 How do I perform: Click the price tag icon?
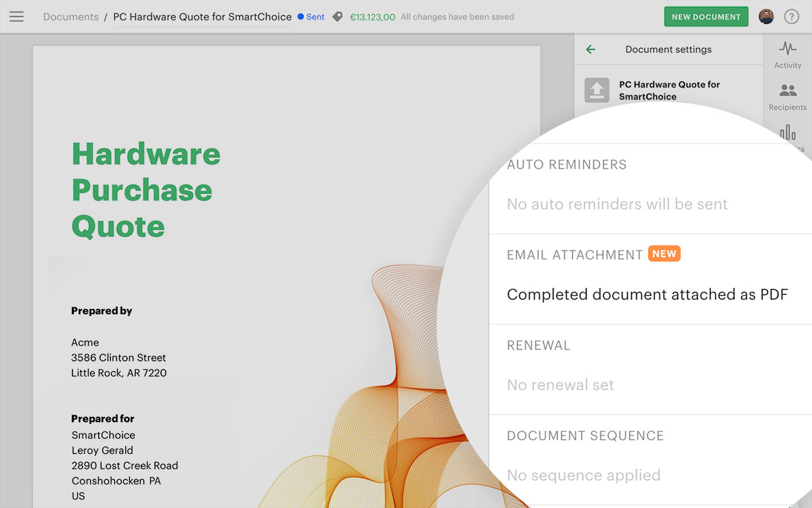338,17
